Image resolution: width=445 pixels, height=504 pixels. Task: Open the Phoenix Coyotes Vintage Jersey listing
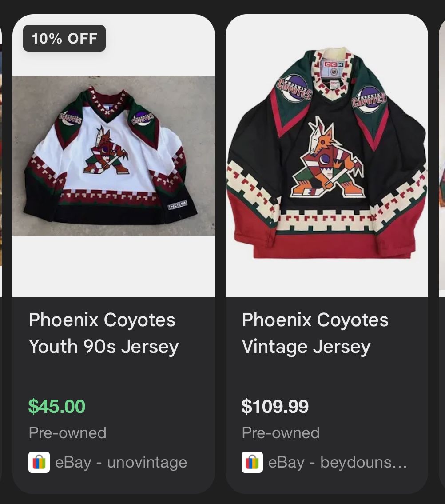pos(315,333)
